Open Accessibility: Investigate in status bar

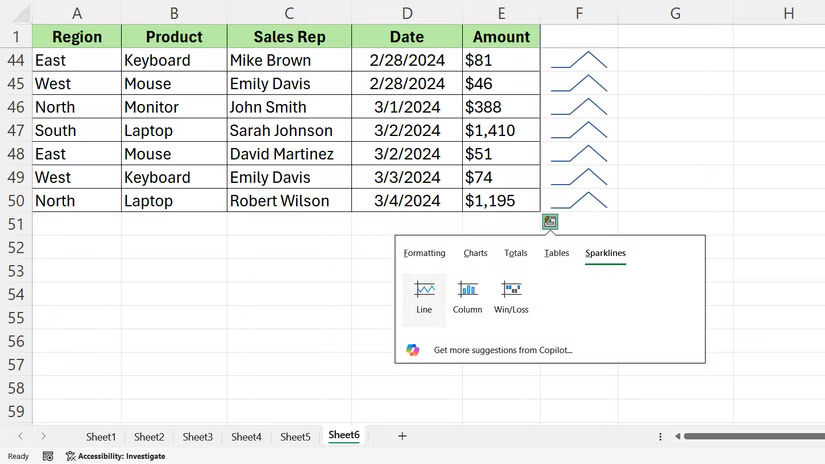coord(115,456)
